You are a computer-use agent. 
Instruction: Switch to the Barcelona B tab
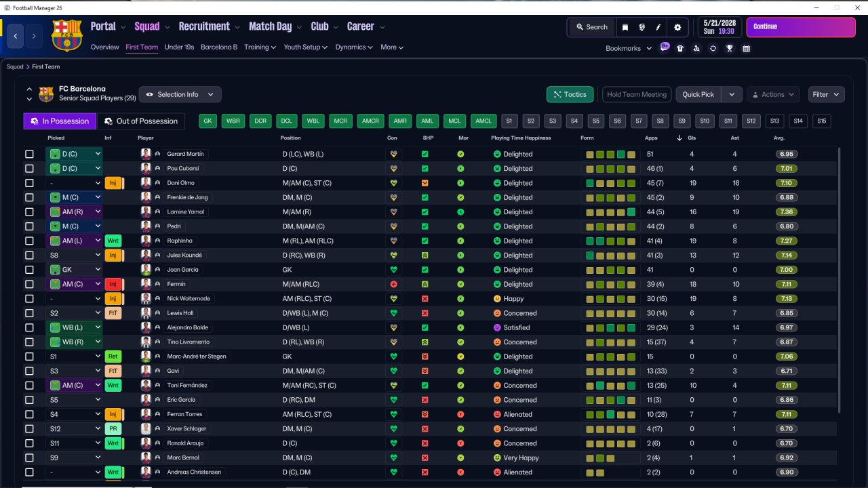219,47
